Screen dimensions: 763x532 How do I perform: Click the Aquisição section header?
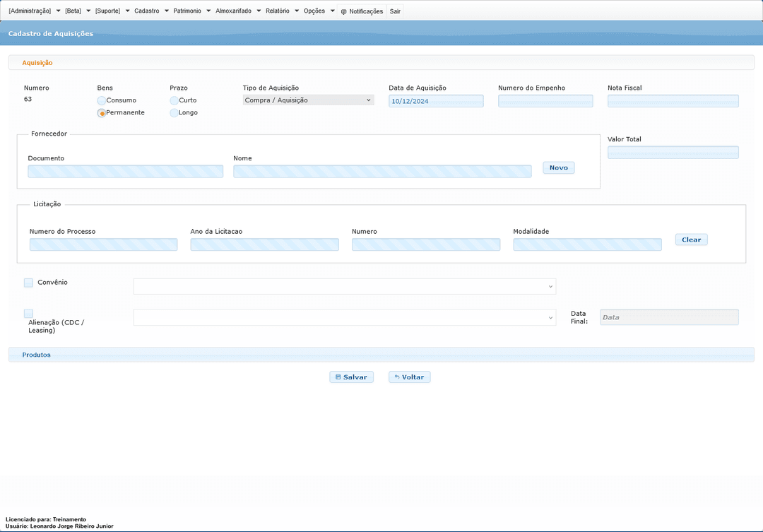pos(381,63)
